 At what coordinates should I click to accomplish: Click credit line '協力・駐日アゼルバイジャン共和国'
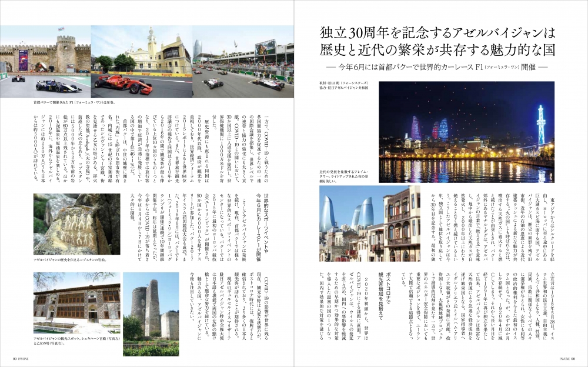(x=344, y=88)
